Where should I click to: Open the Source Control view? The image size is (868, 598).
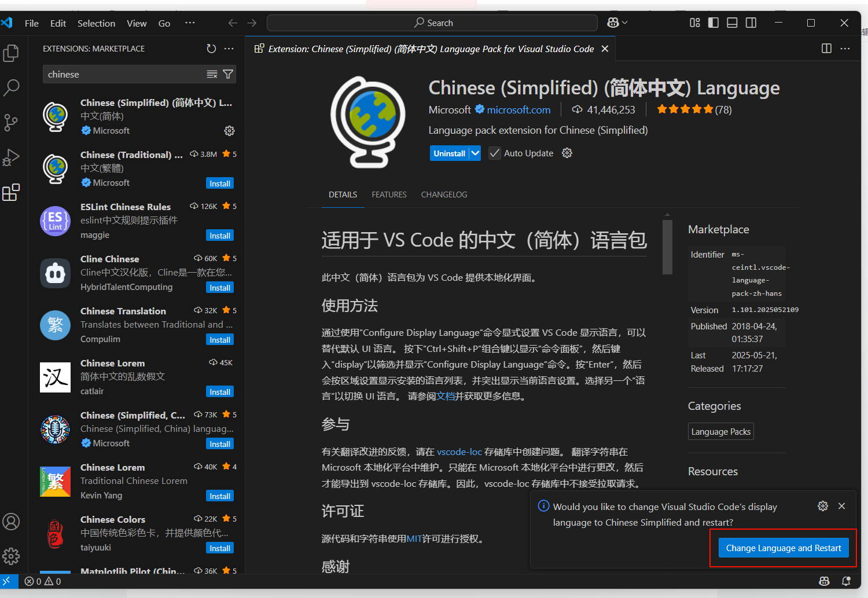[x=12, y=122]
